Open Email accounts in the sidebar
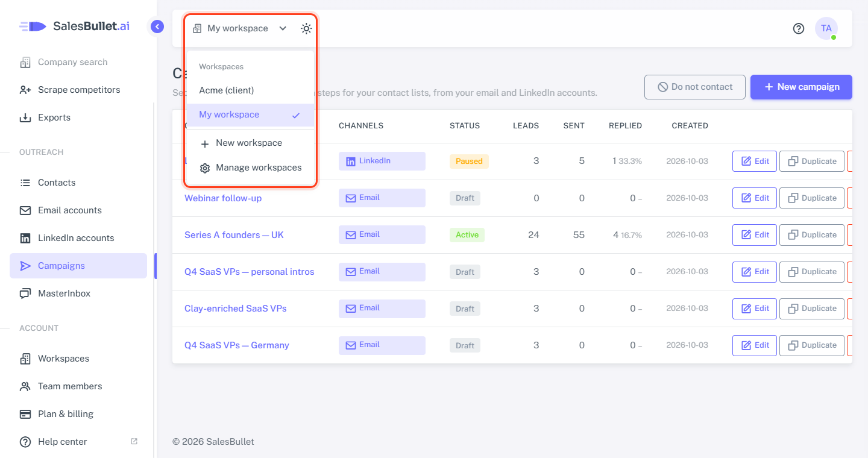This screenshot has height=458, width=868. (78, 210)
